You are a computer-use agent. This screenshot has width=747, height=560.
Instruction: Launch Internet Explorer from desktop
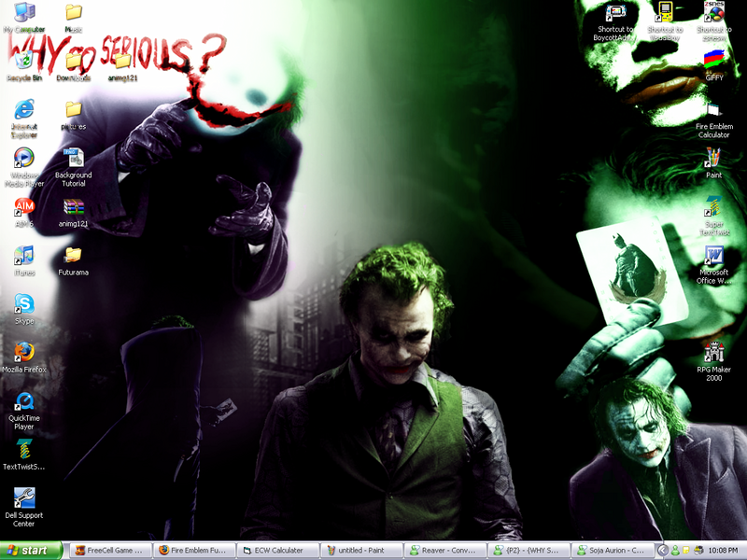24,110
